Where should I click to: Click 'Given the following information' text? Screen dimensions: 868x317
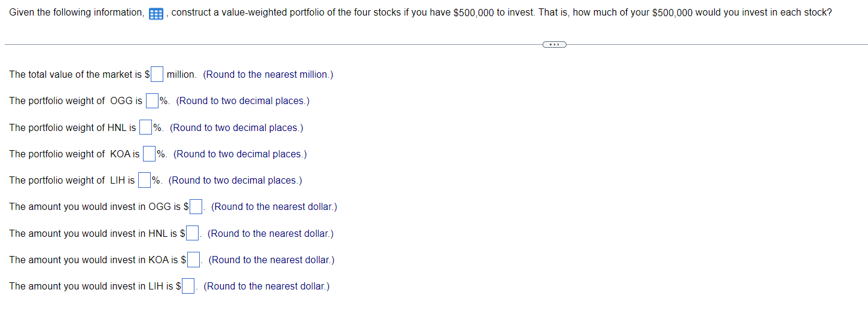point(77,13)
